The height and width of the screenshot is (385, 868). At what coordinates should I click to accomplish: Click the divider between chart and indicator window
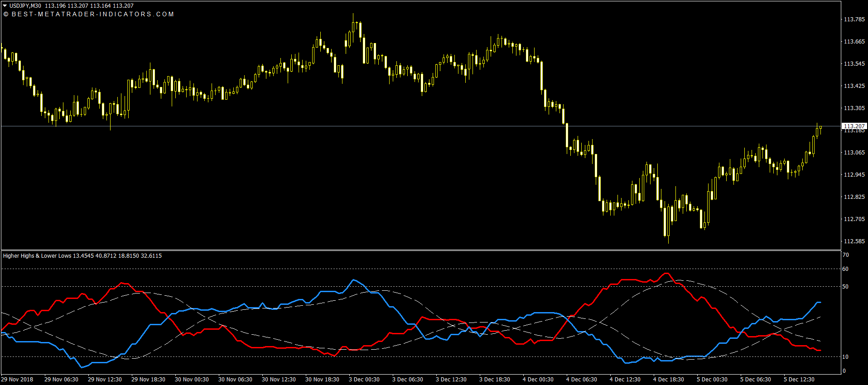(x=421, y=250)
